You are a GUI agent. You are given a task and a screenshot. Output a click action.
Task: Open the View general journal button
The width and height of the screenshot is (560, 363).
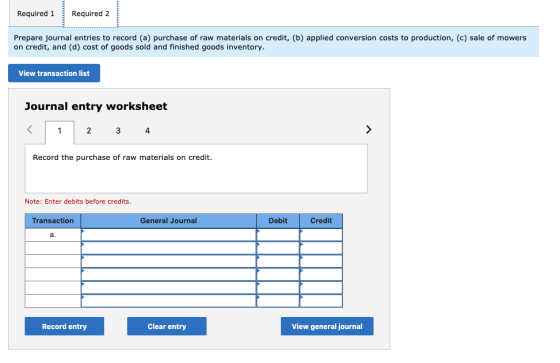pos(327,326)
